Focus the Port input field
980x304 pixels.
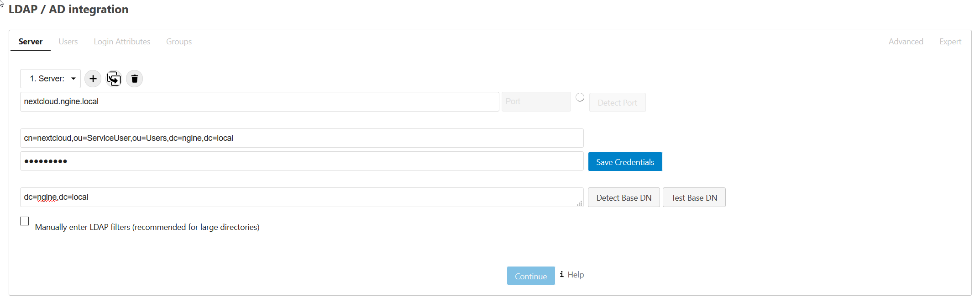536,101
